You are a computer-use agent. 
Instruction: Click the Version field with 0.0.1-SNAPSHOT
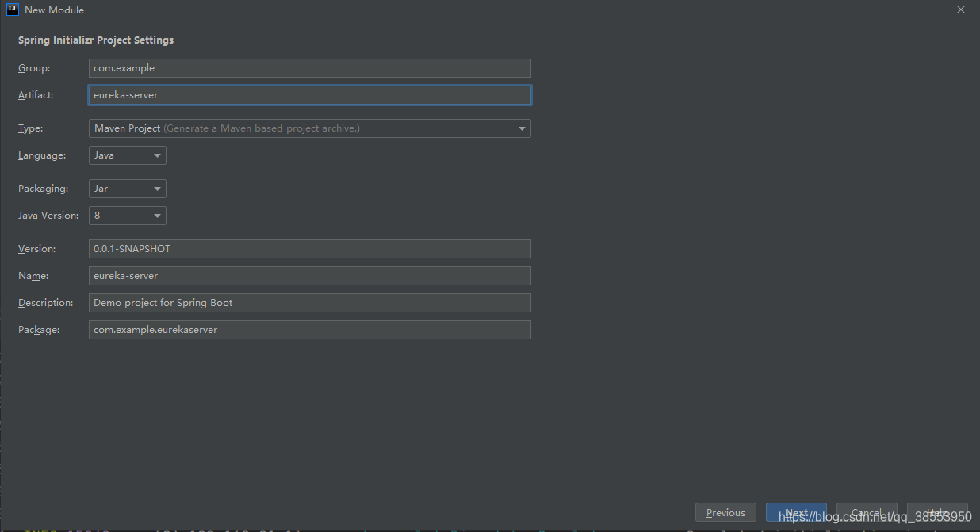310,249
